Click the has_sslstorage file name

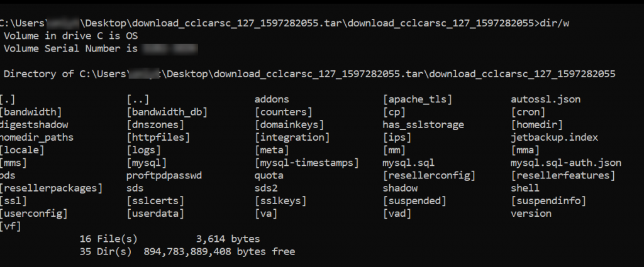tap(423, 124)
